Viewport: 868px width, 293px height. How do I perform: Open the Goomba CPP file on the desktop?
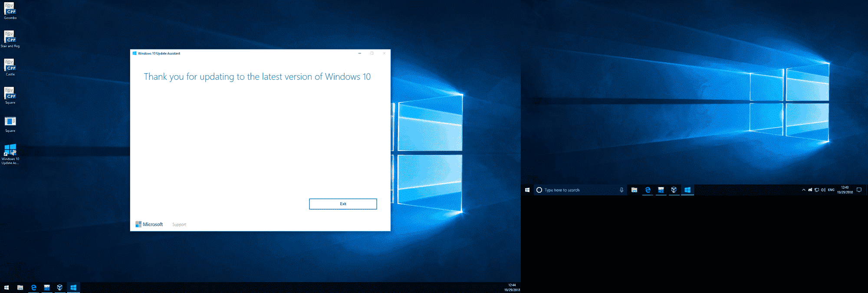10,11
